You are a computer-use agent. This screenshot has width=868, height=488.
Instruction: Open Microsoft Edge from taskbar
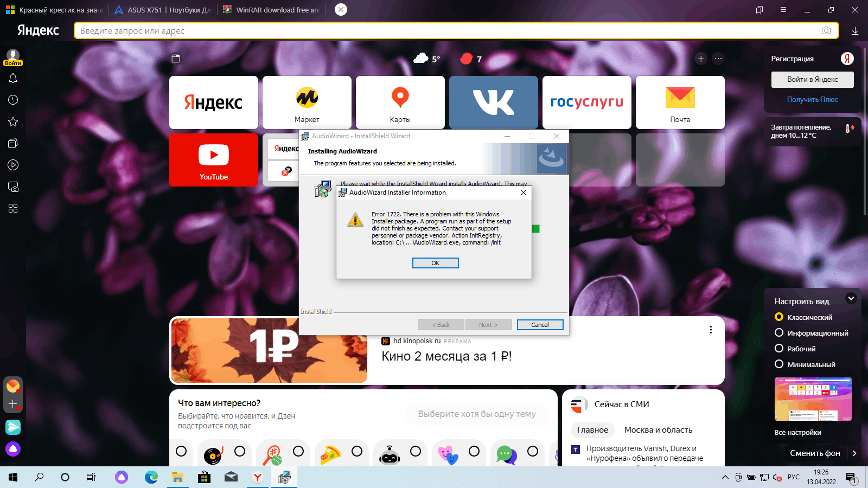(151, 477)
